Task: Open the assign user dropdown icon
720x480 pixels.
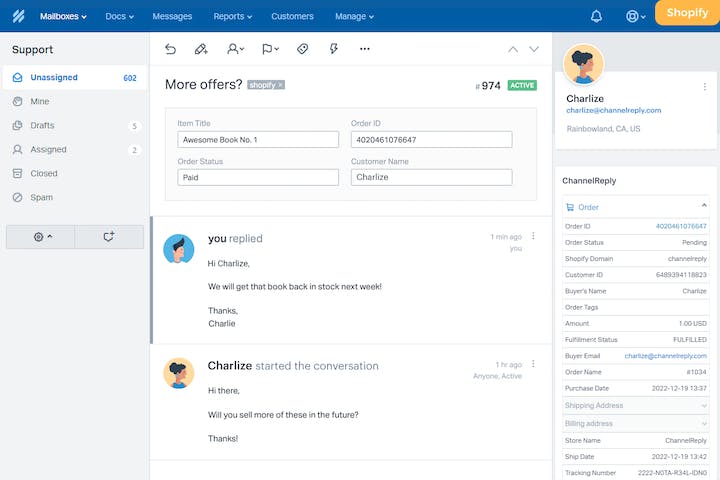Action: (236, 49)
